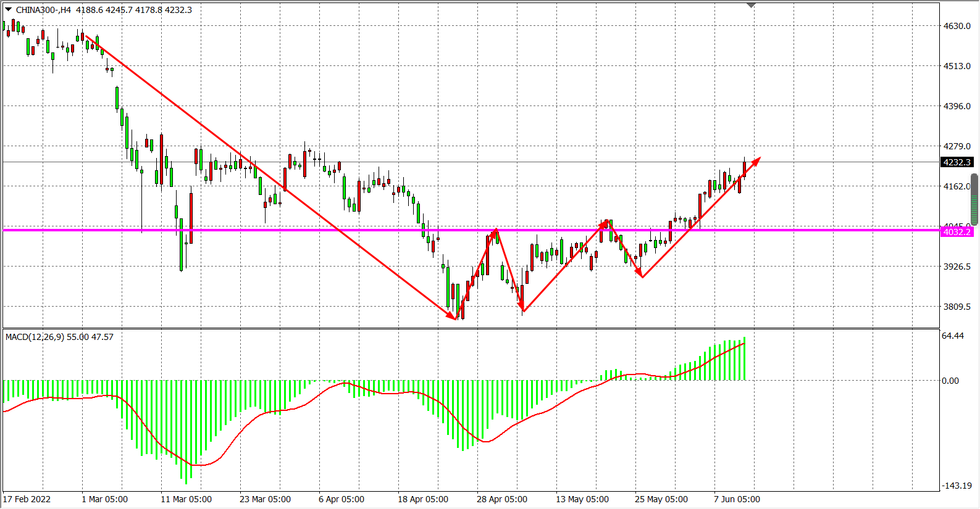Click the 0.00 MACD zero level label

pyautogui.click(x=950, y=381)
